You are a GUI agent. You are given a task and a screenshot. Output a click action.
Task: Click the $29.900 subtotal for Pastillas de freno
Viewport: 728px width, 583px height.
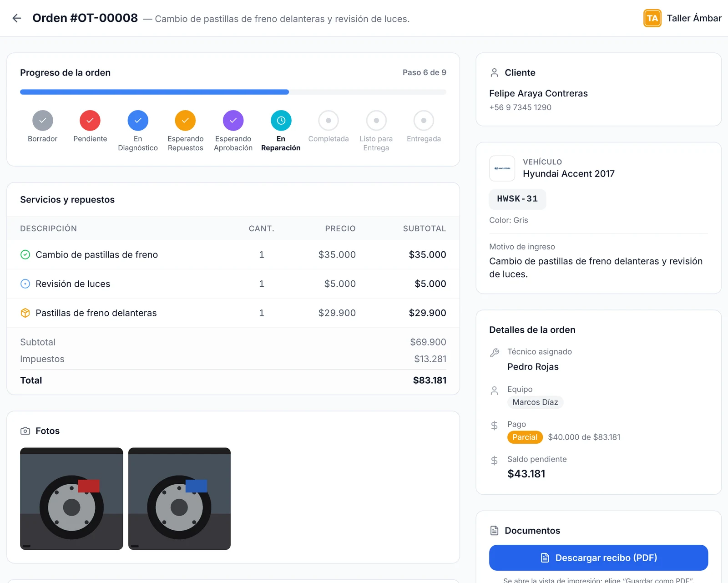[x=427, y=313]
